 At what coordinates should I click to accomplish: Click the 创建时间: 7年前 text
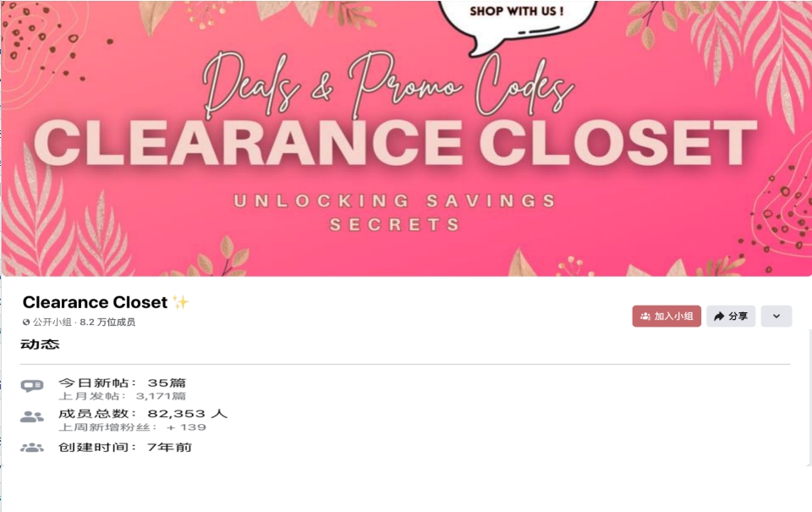click(125, 447)
